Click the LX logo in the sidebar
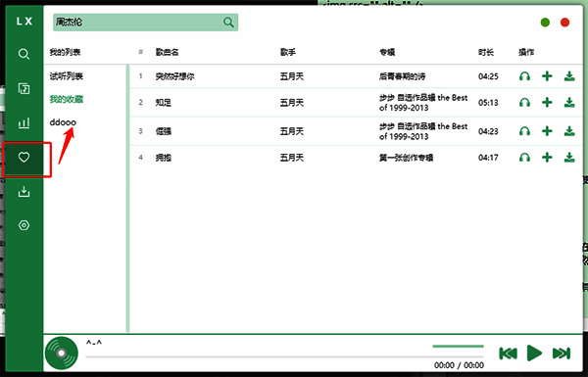Image resolution: width=588 pixels, height=377 pixels. [24, 22]
